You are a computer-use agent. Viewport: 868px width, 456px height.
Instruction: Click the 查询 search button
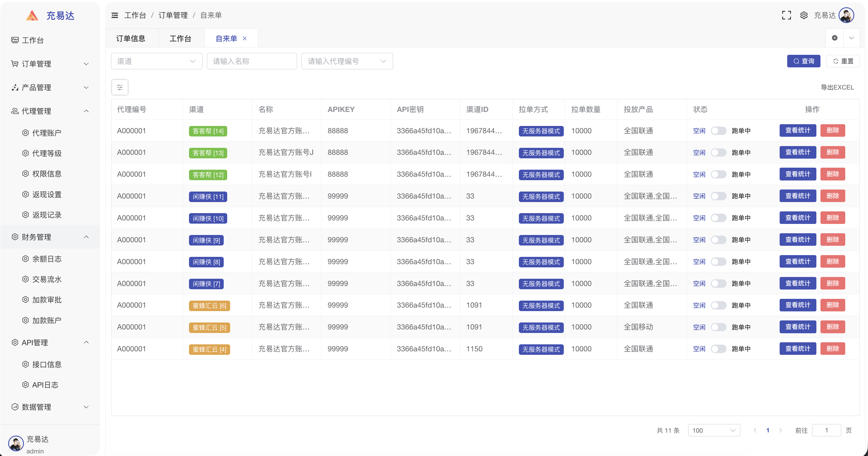[x=804, y=61]
